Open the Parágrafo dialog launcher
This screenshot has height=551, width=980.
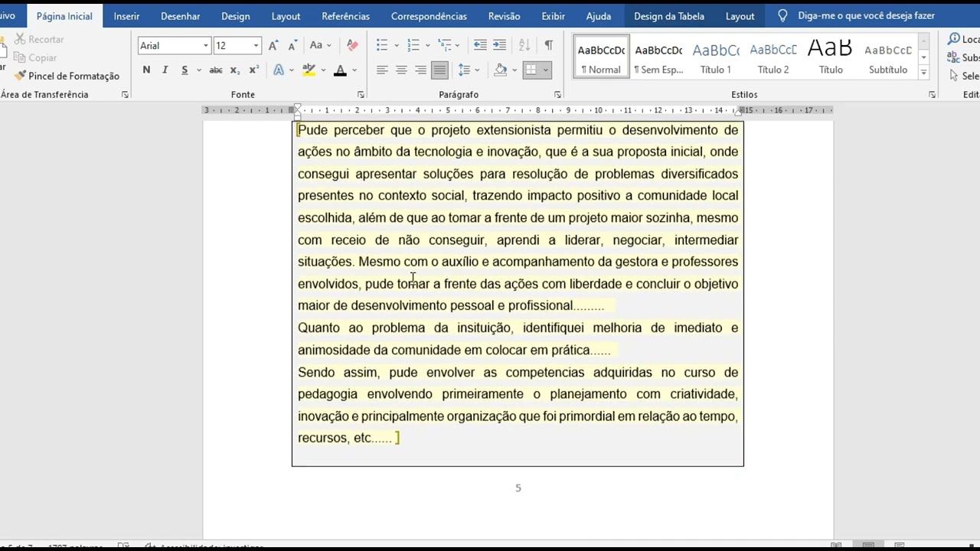[557, 95]
